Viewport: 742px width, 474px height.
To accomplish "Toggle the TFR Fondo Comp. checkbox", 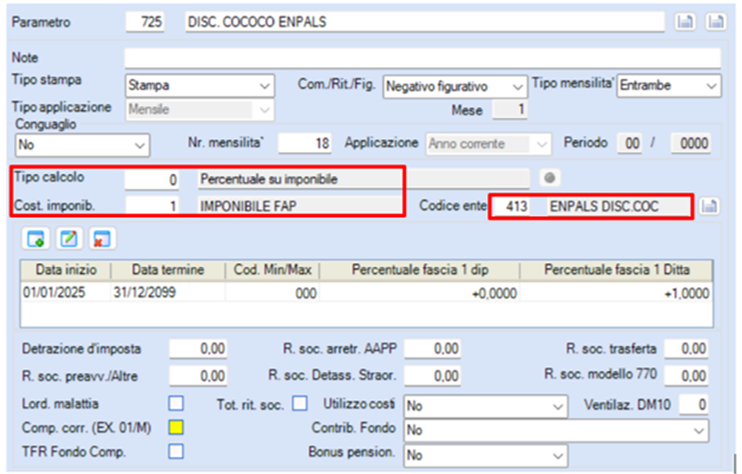I will (176, 451).
